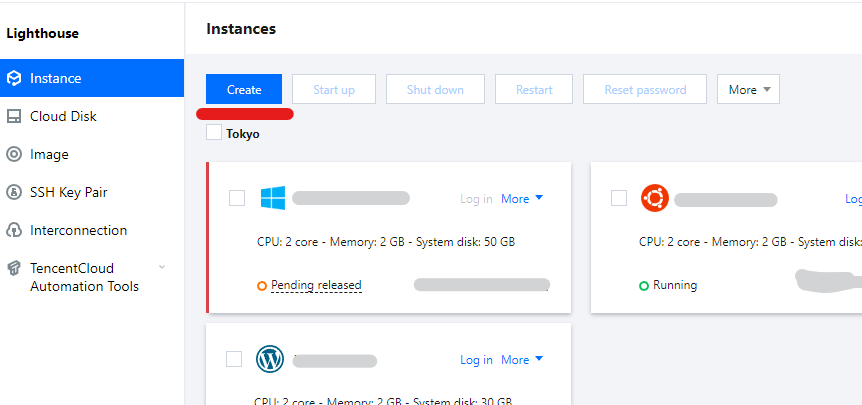Open the toolbar More dropdown
This screenshot has height=405, width=862.
coord(748,90)
